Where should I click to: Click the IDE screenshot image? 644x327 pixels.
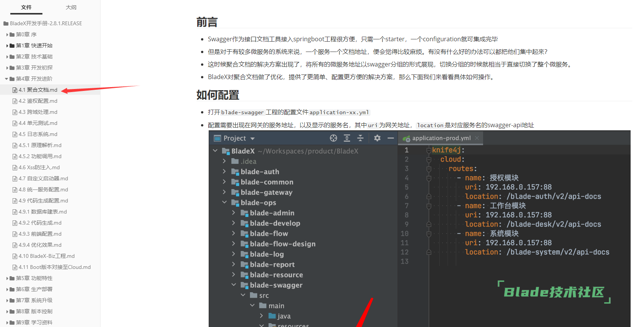(419, 229)
